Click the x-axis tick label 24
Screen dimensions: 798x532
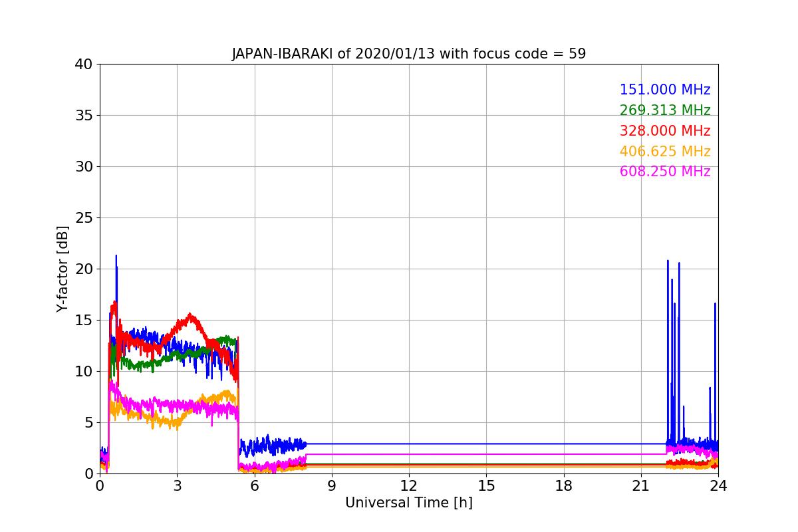(x=718, y=485)
